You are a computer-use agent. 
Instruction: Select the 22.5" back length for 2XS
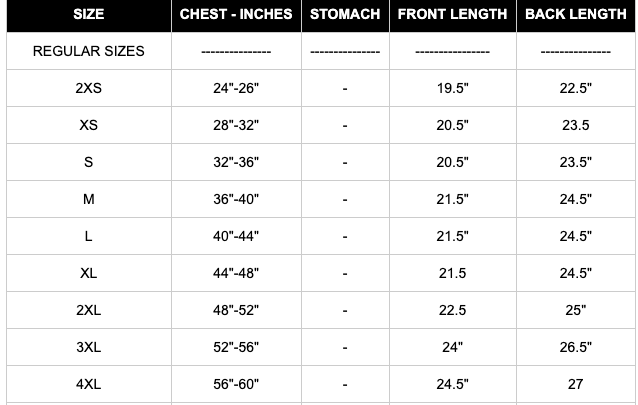click(575, 88)
